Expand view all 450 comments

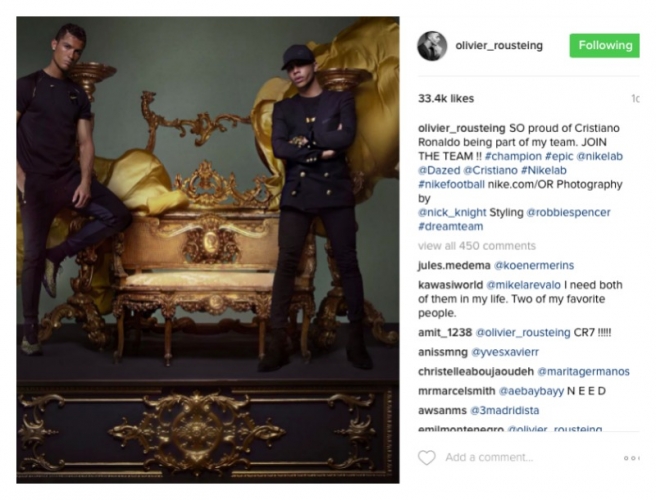477,246
